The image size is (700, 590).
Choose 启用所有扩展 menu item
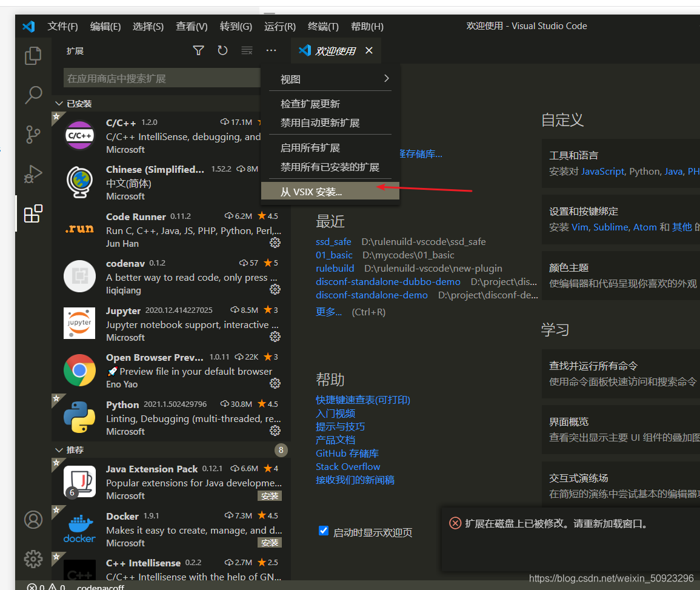pyautogui.click(x=330, y=147)
